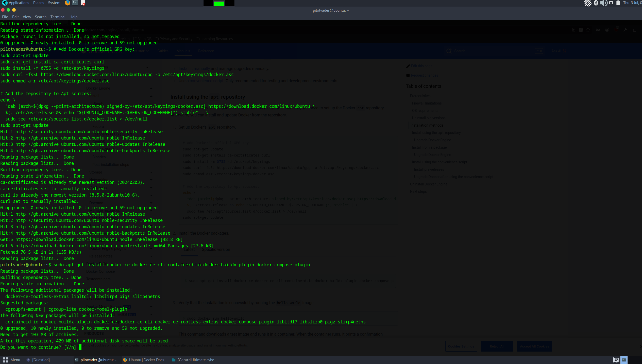Toggle Bluetooth from the system tray
Viewport: 642px width, 364px height.
(596, 3)
